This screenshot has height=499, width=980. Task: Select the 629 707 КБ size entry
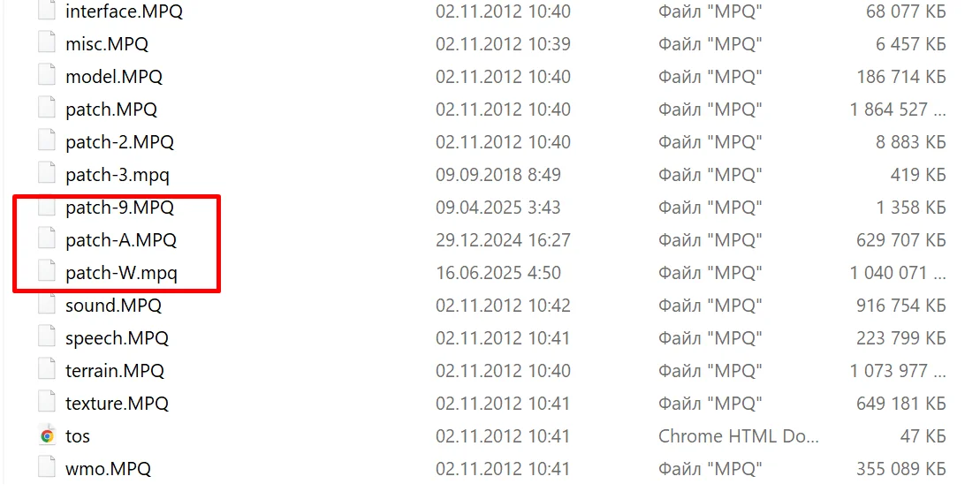tap(900, 240)
